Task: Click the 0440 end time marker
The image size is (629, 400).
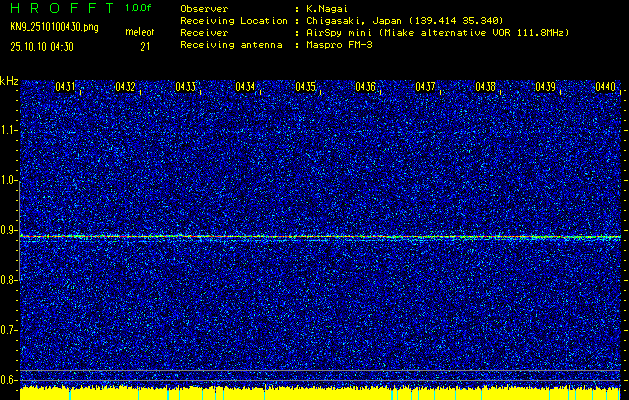Action: 605,88
